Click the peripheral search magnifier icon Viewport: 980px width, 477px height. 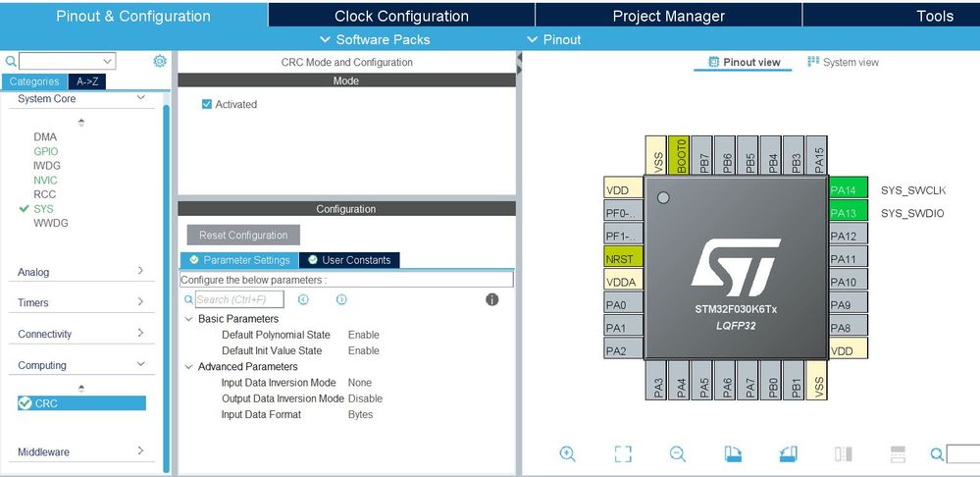point(11,61)
